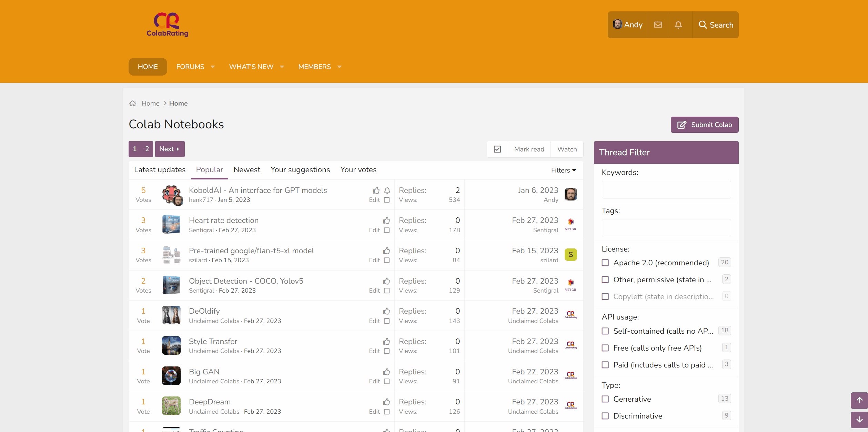
Task: Select the Your votes tab
Action: pyautogui.click(x=358, y=170)
